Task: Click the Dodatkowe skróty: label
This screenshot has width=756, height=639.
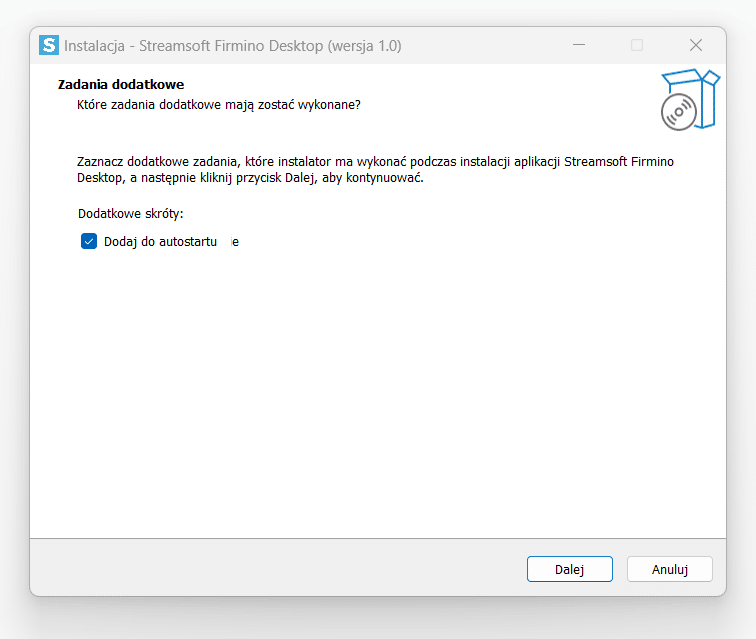Action: coord(131,214)
